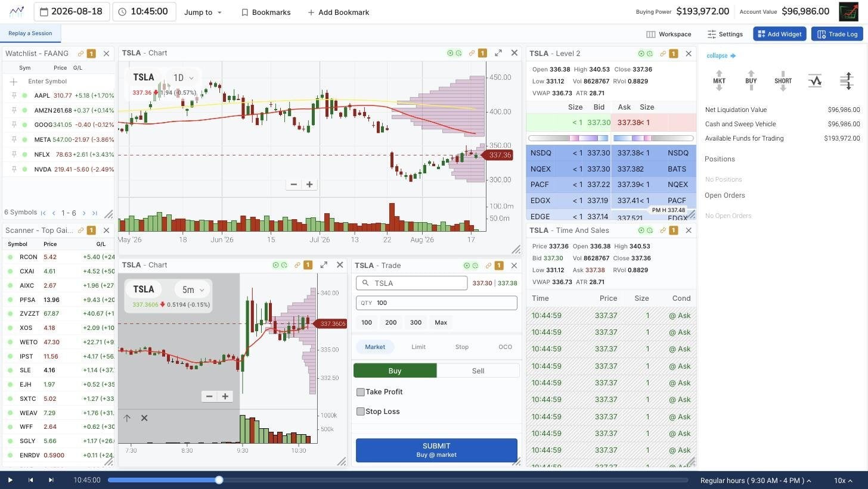Screen dimensions: 868x489
Task: Check the Stop Loss checkbox
Action: (361, 412)
